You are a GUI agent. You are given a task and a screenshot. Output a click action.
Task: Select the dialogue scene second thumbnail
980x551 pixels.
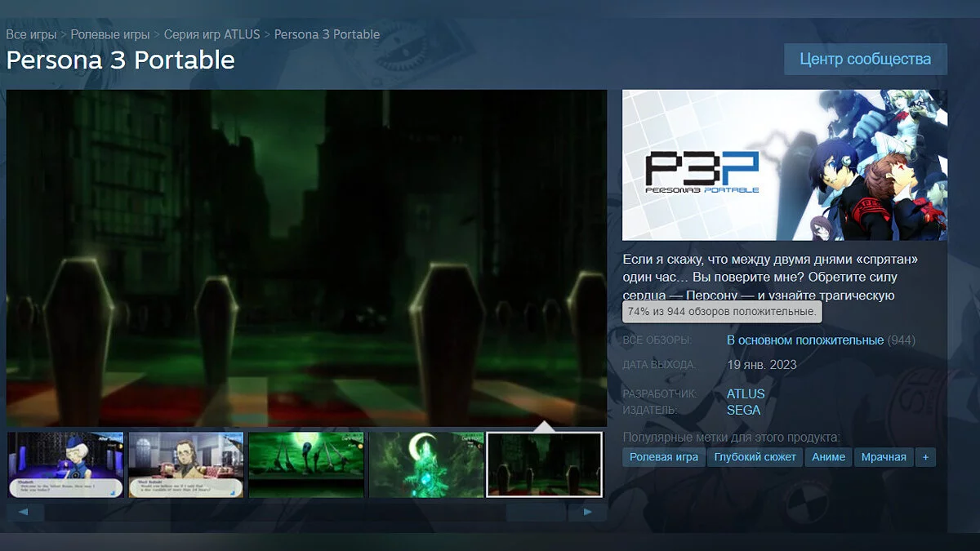[x=186, y=464]
